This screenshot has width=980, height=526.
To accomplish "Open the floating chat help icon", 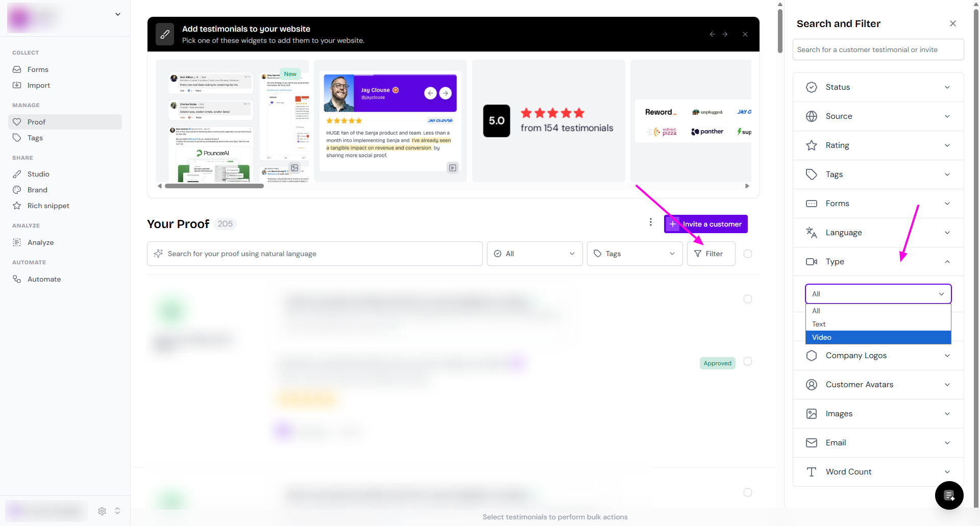I will 949,495.
